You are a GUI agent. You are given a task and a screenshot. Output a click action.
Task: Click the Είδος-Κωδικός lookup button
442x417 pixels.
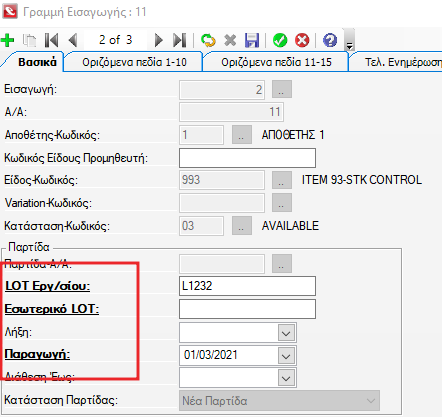pos(282,180)
